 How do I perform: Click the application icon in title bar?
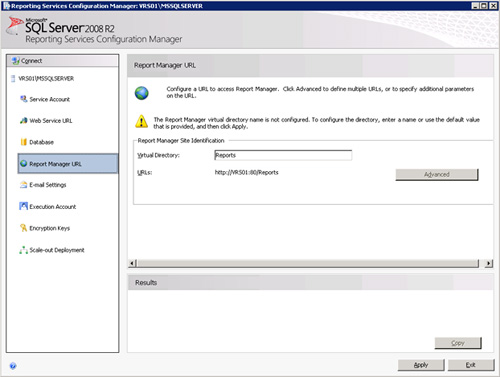tap(6, 6)
